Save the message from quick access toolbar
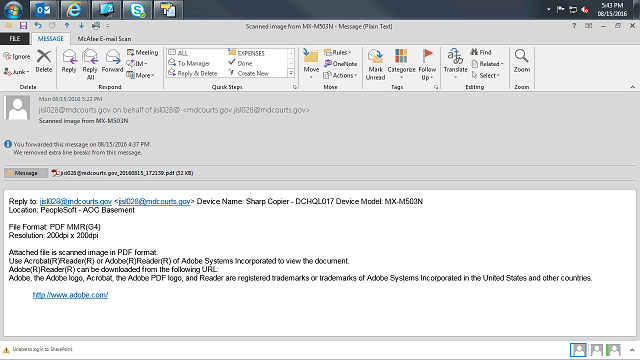640x360 pixels. click(23, 26)
